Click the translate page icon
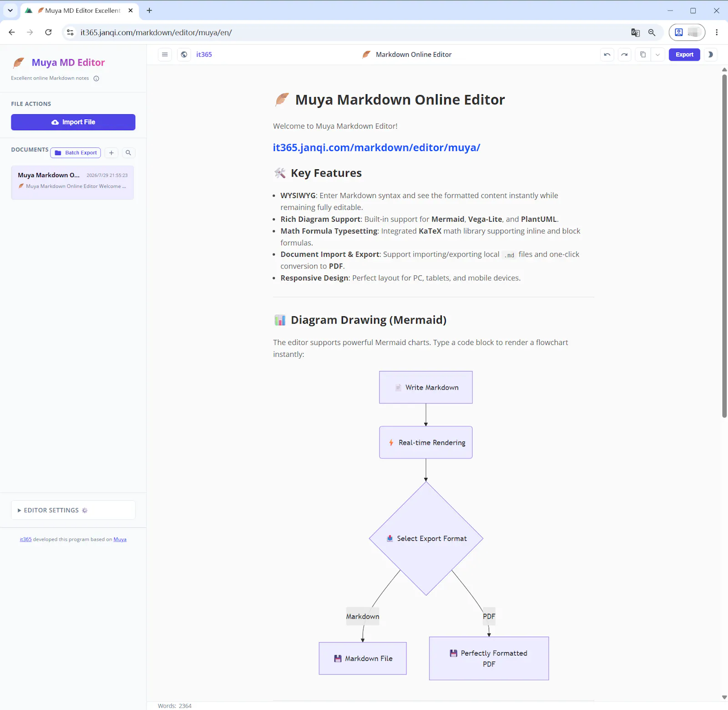Image resolution: width=728 pixels, height=710 pixels. (635, 32)
